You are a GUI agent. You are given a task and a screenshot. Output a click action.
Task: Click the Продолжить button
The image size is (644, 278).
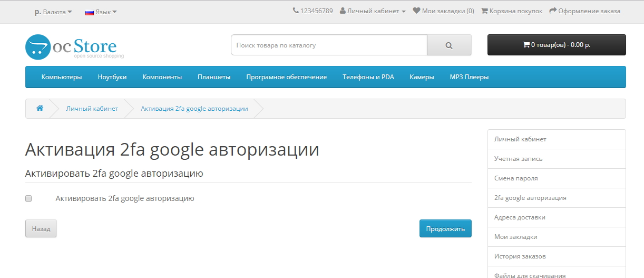445,228
